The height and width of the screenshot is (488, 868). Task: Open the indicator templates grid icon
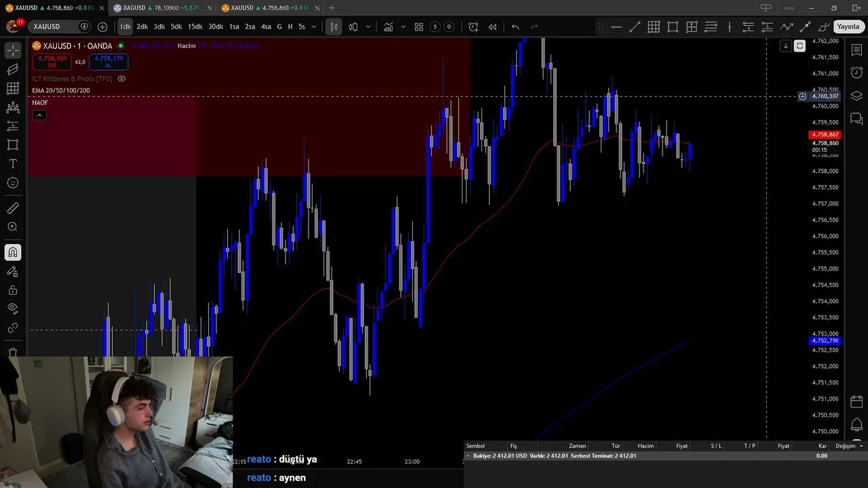(419, 26)
